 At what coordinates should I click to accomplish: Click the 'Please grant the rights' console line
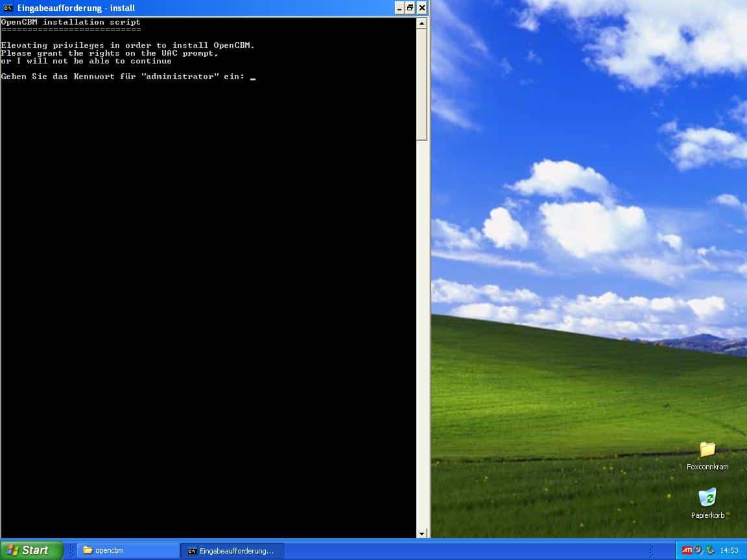(110, 53)
